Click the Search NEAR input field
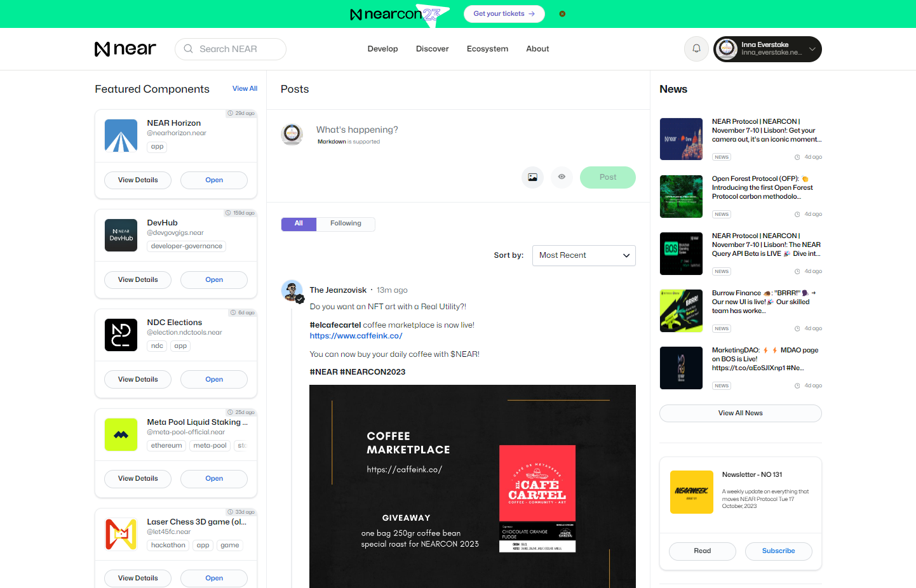Image resolution: width=916 pixels, height=588 pixels. [x=231, y=49]
